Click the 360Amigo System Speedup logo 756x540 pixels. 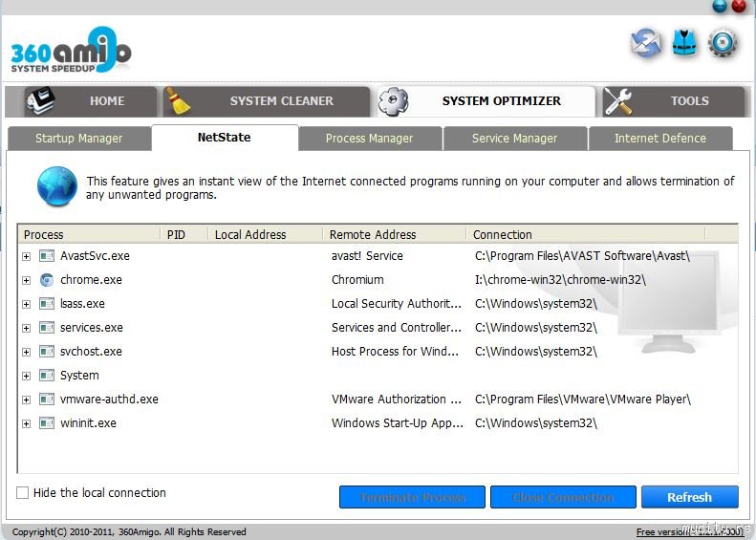pyautogui.click(x=71, y=50)
